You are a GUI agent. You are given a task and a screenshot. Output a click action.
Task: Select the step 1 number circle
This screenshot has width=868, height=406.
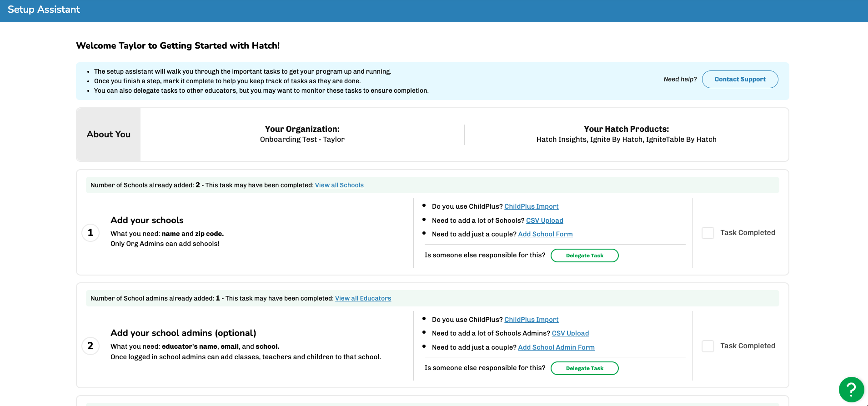click(90, 233)
